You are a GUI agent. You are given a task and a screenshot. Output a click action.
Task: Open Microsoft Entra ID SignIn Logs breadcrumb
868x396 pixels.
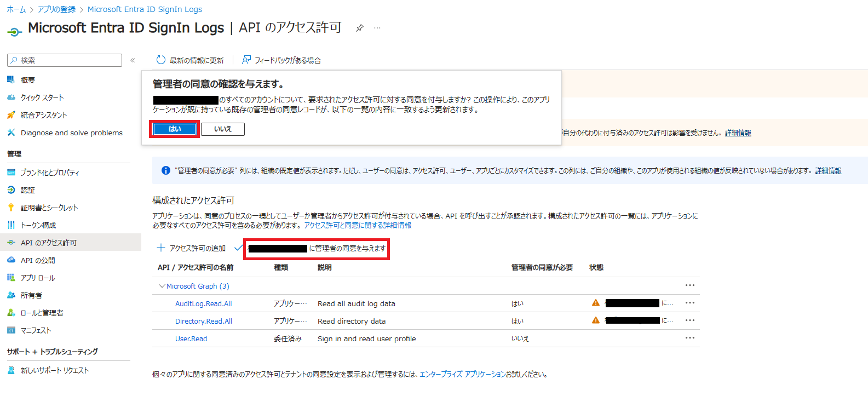pyautogui.click(x=145, y=9)
